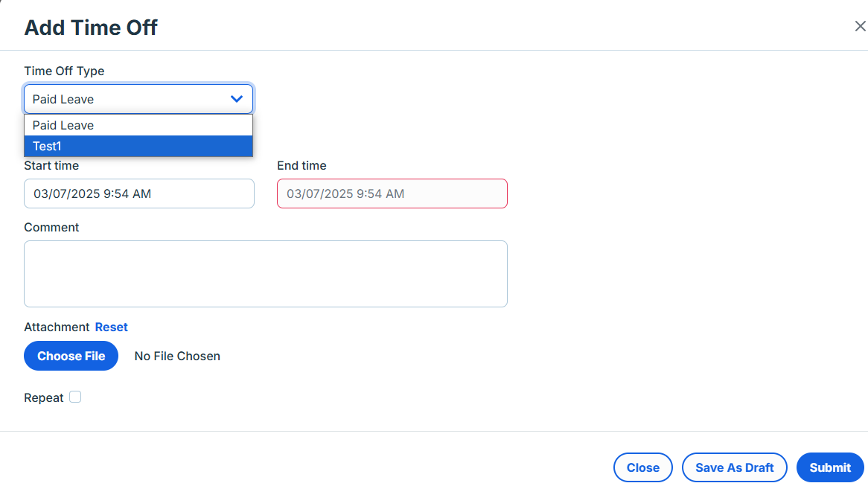Screen dimensions: 868x486
Task: Click the Close button at bottom
Action: (642, 467)
